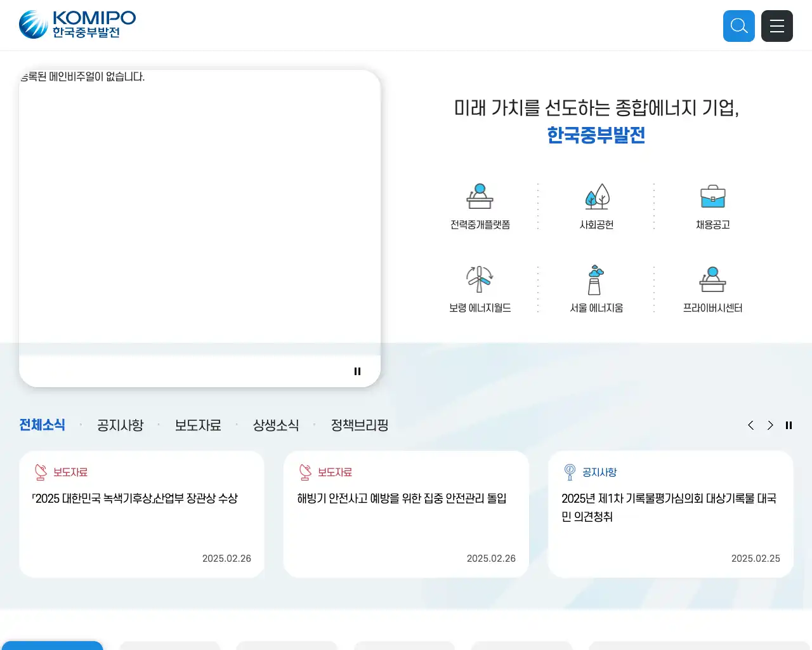
Task: Click the 채용공고 label
Action: click(713, 225)
